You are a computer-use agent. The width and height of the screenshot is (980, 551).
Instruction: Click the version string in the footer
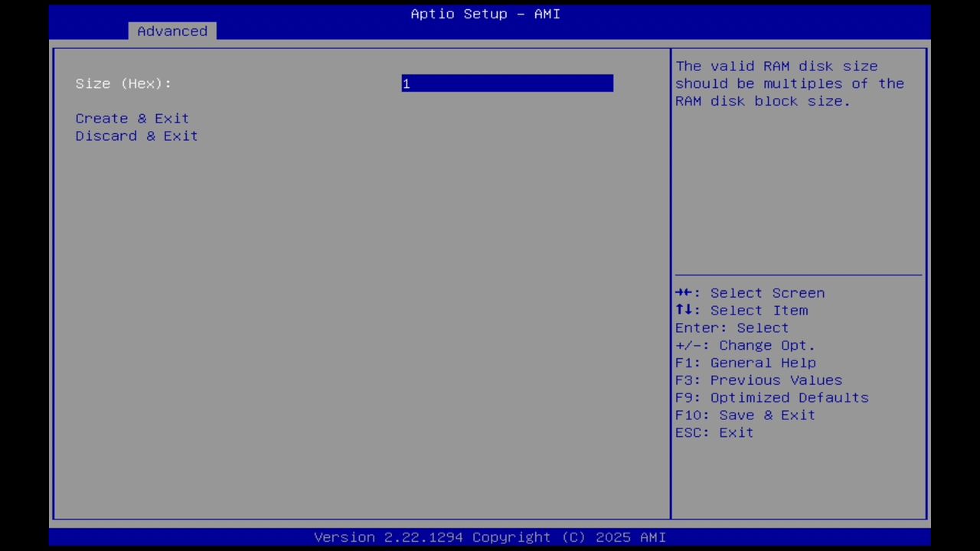coord(490,536)
